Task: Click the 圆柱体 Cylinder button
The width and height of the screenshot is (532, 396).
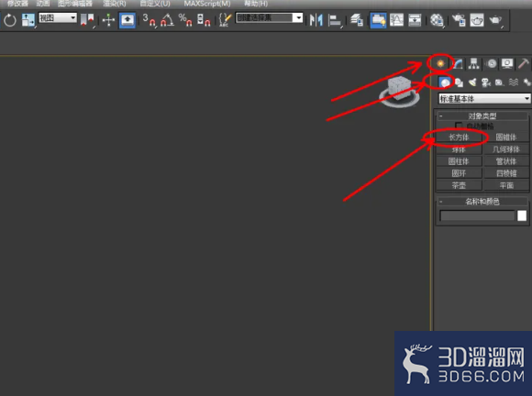Action: 459,161
